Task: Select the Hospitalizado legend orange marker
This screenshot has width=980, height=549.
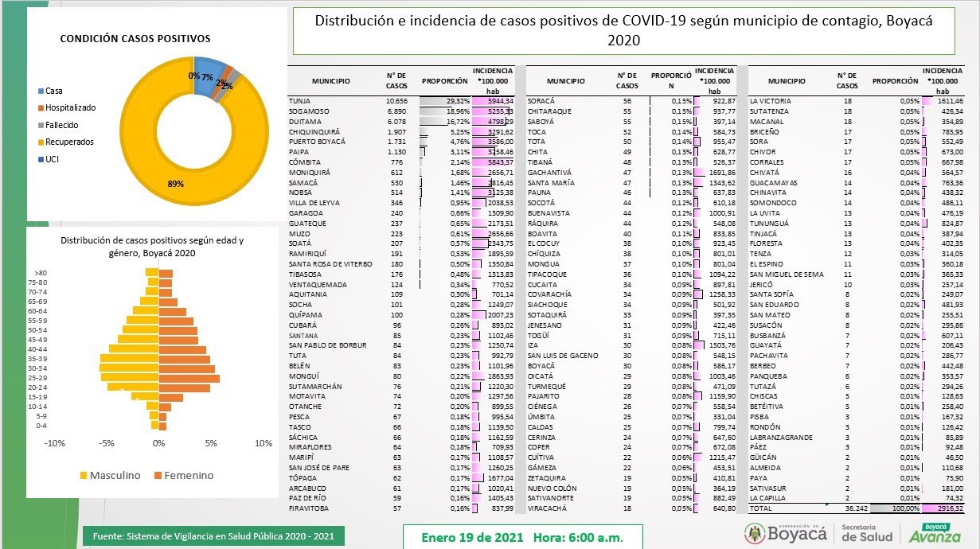Action: point(41,107)
